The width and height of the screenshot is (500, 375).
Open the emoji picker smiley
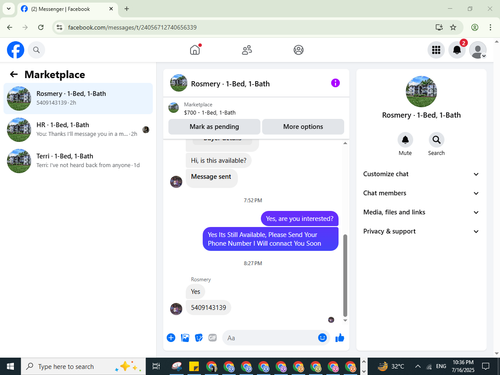tap(322, 338)
